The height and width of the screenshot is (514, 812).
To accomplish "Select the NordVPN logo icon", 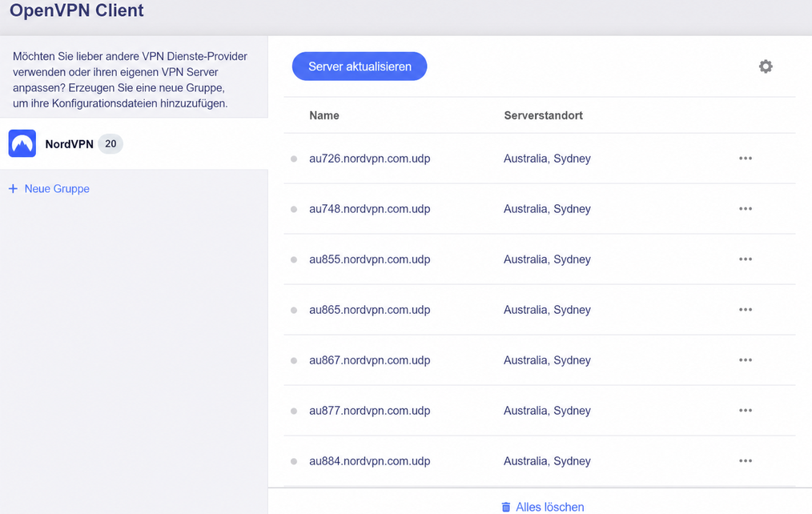I will pos(22,143).
